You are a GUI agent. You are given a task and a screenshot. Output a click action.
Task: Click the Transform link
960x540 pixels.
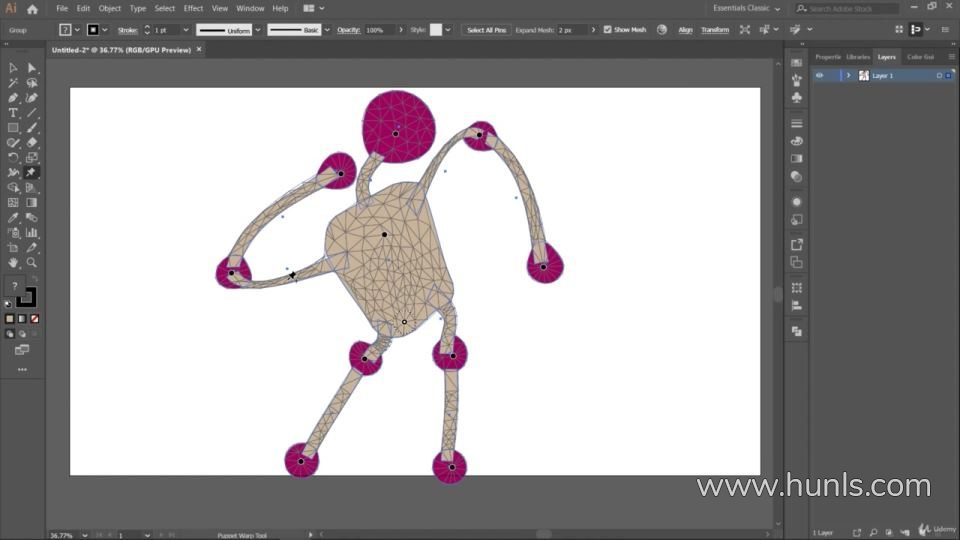[715, 30]
